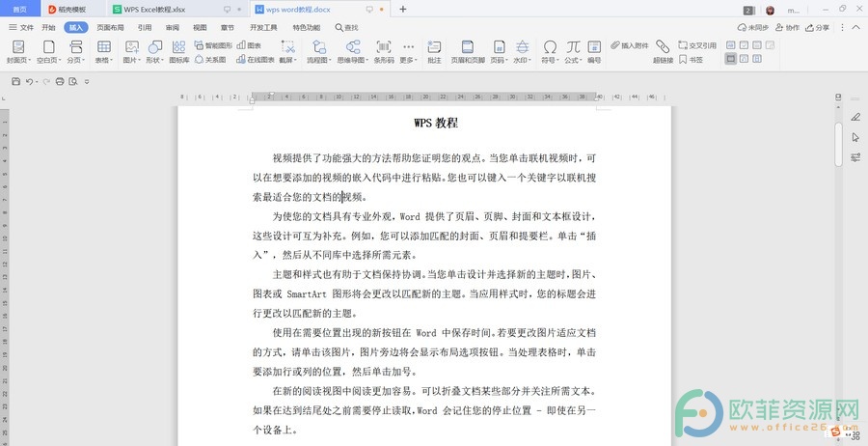Open the File (文件) menu

click(22, 28)
